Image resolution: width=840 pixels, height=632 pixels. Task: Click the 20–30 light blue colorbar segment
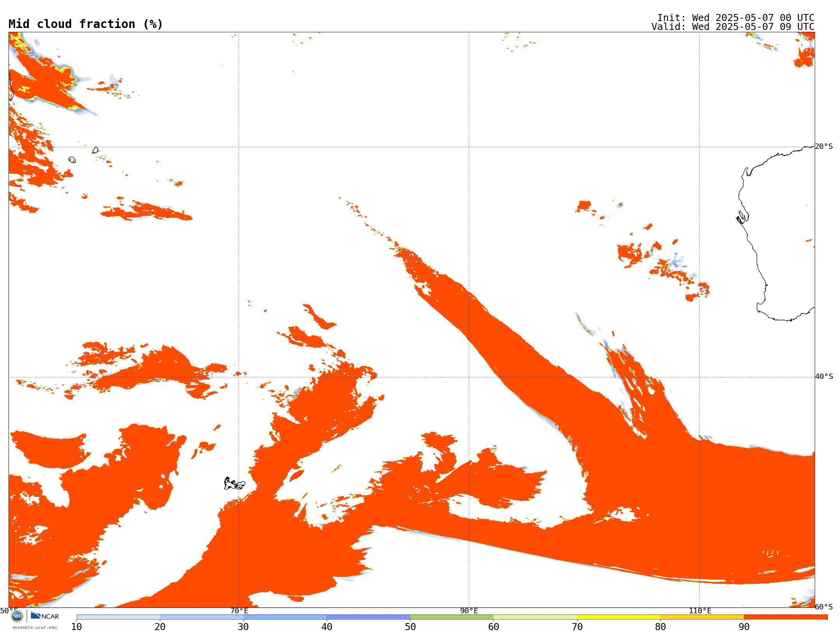(201, 617)
